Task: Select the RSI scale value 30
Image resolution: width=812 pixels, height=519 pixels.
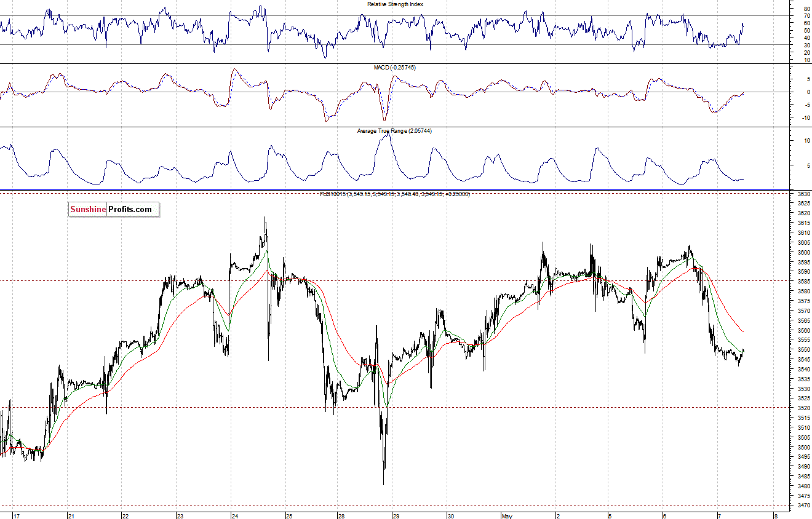Action: (807, 45)
